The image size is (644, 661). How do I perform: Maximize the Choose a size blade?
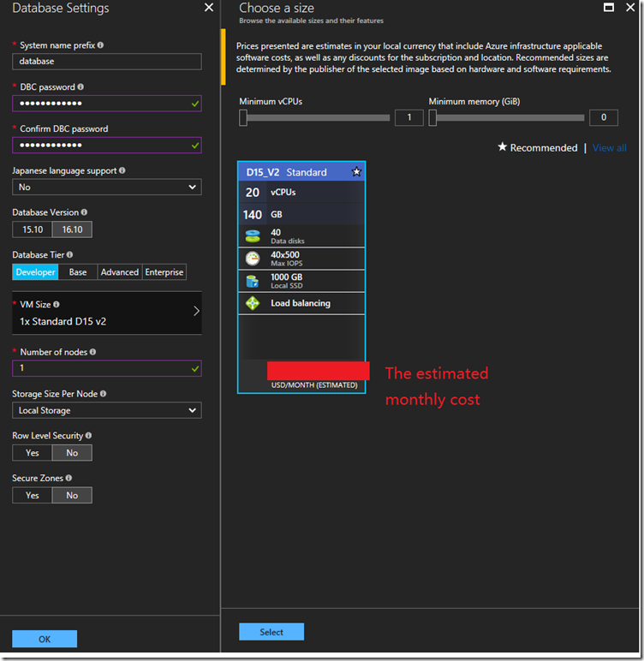click(x=609, y=8)
